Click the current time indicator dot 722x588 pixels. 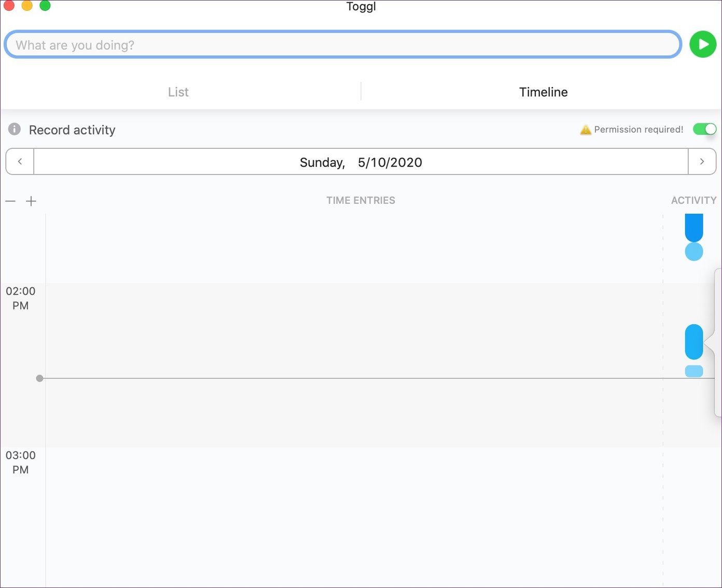coord(39,378)
